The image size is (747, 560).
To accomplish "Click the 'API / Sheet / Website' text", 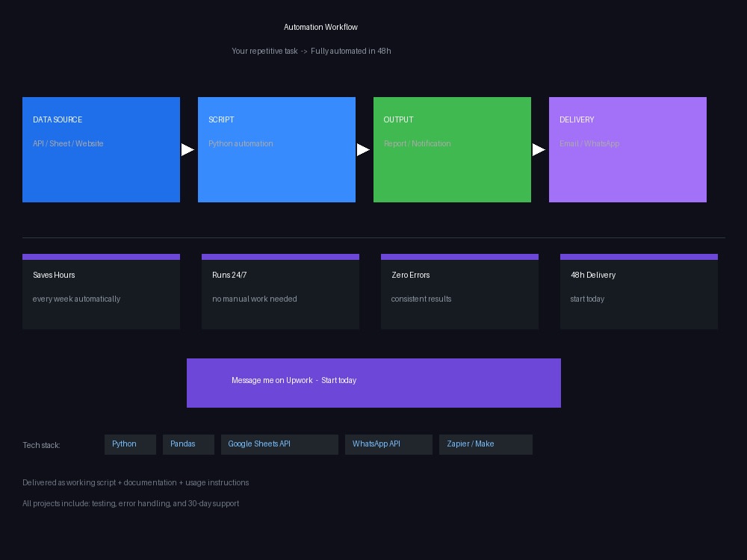I will pos(68,143).
